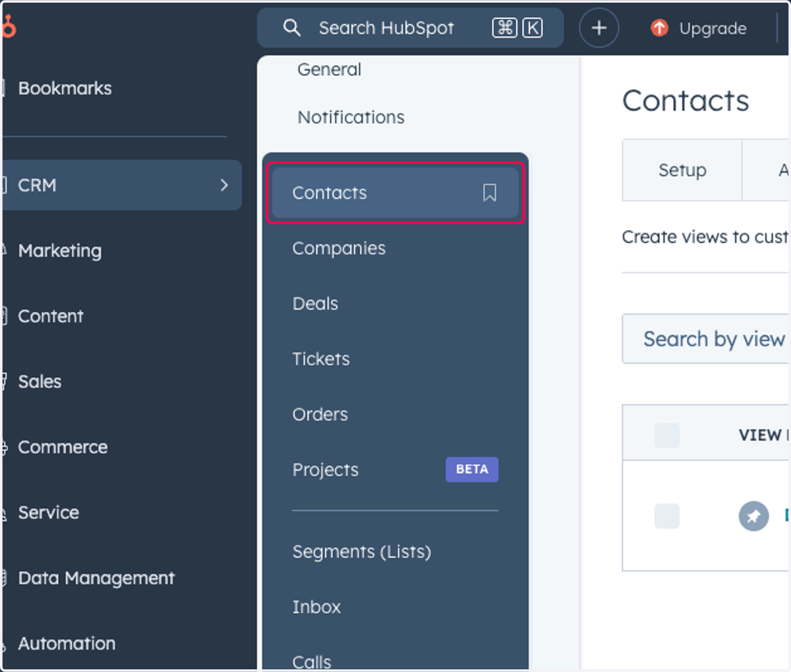Open the Automation sidebar section
The width and height of the screenshot is (791, 672).
pyautogui.click(x=66, y=643)
